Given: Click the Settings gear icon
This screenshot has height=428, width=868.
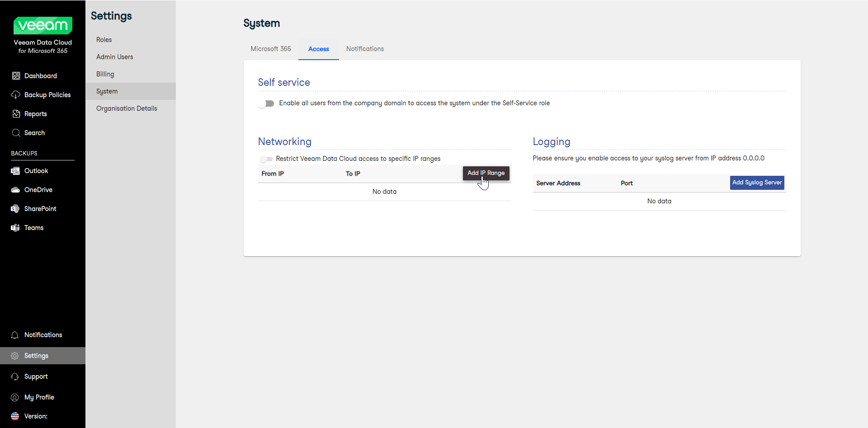Looking at the screenshot, I should tap(15, 356).
